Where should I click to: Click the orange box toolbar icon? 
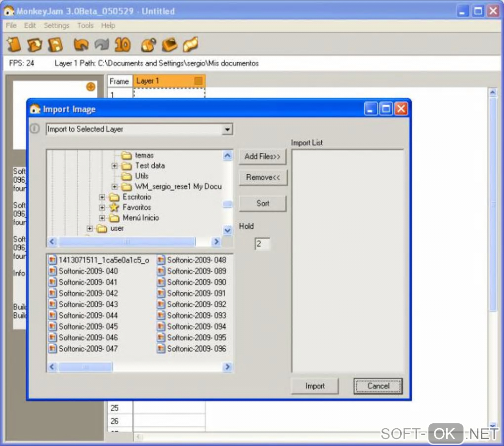[169, 44]
